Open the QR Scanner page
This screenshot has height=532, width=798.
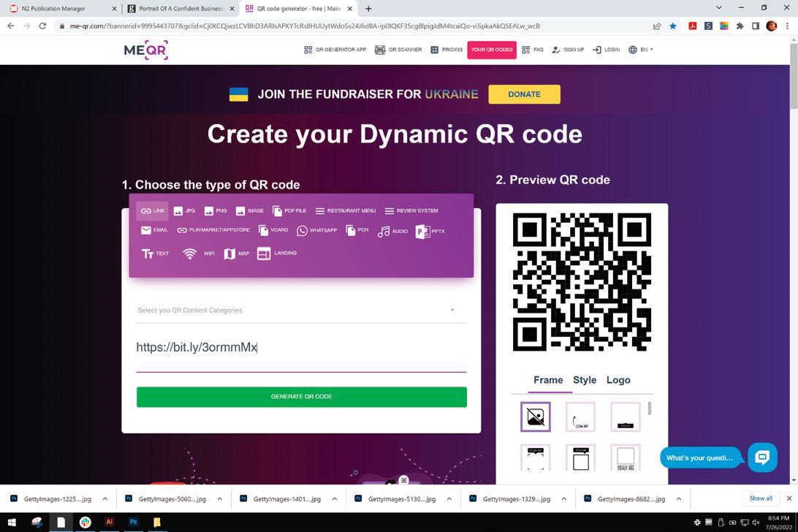[398, 50]
